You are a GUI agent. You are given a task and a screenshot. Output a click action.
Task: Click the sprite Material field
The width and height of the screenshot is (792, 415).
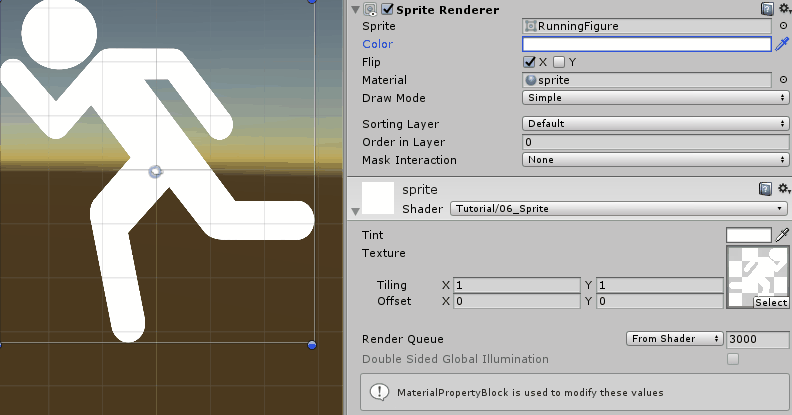point(647,80)
